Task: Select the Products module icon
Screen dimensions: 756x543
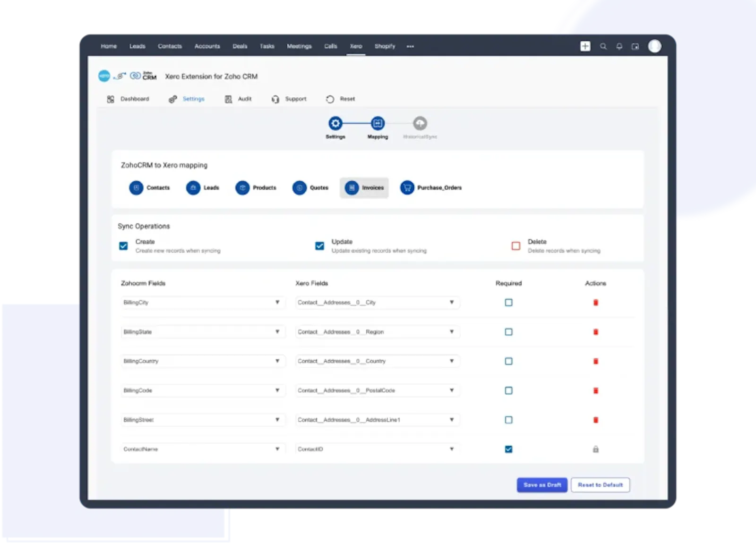Action: coord(242,187)
